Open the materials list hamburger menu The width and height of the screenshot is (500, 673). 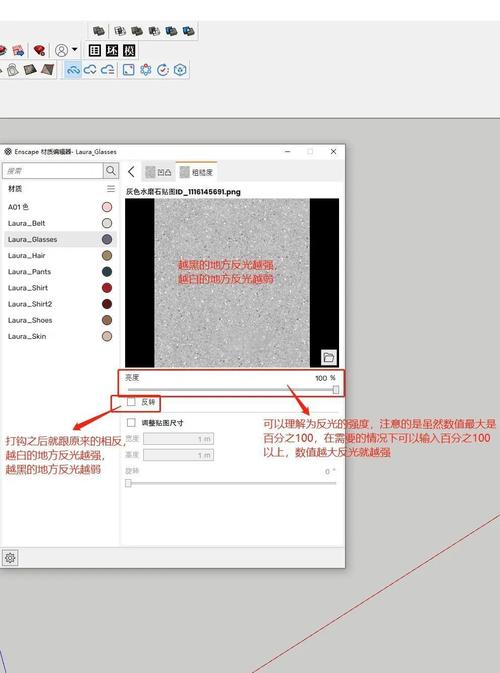pyautogui.click(x=111, y=188)
